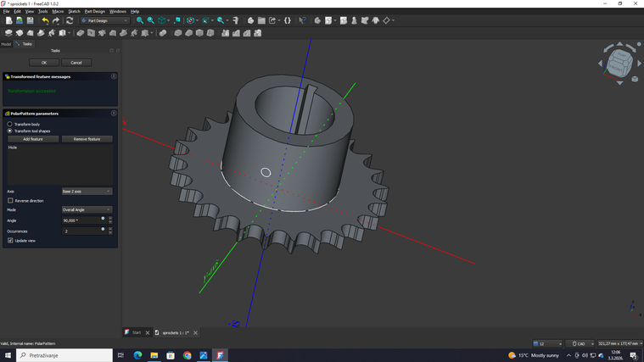Create a new document with page icon
Viewport: 644px width, 362px height.
[9, 20]
